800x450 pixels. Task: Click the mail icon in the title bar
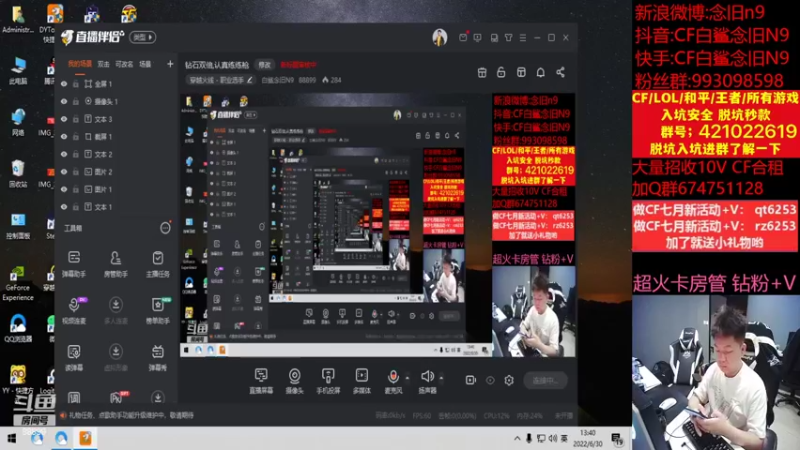pos(463,37)
